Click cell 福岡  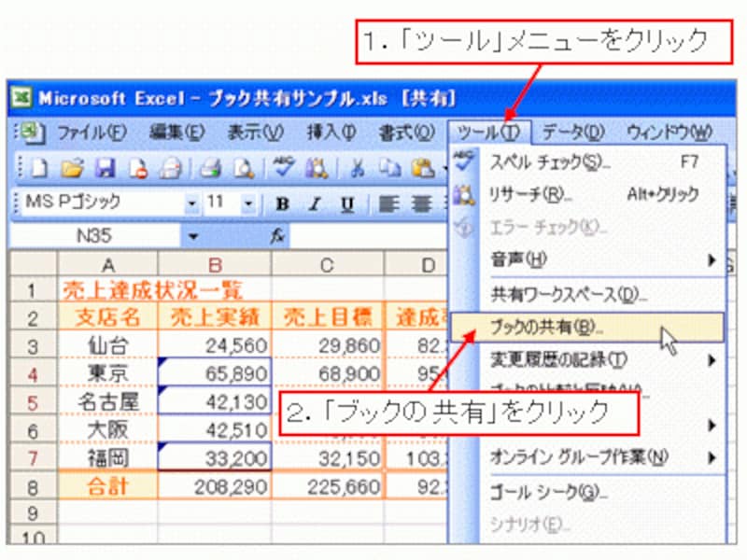107,458
